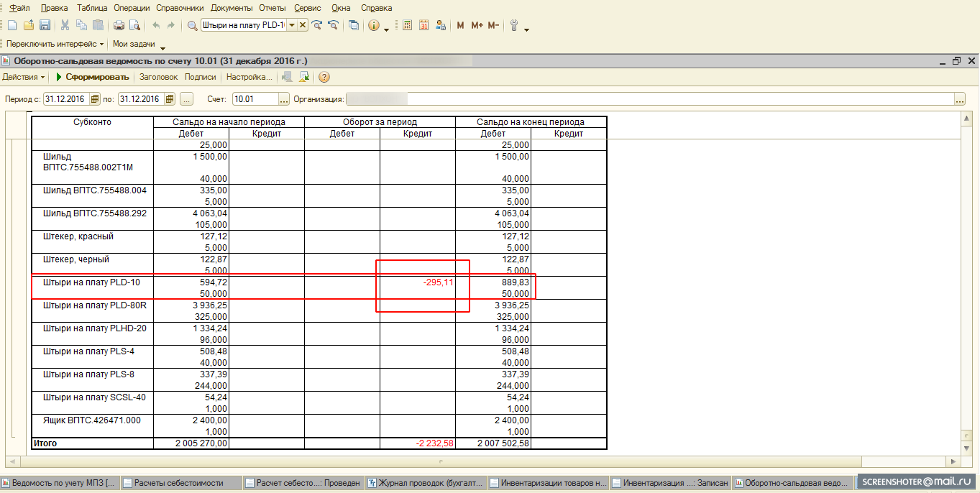Open the calendar picker for the period start date

94,99
